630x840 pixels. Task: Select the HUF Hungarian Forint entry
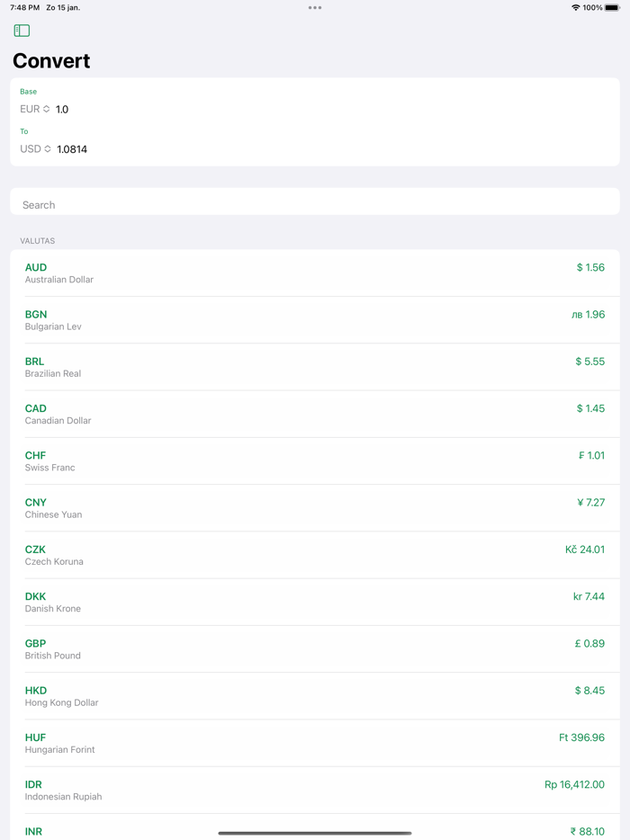(315, 743)
